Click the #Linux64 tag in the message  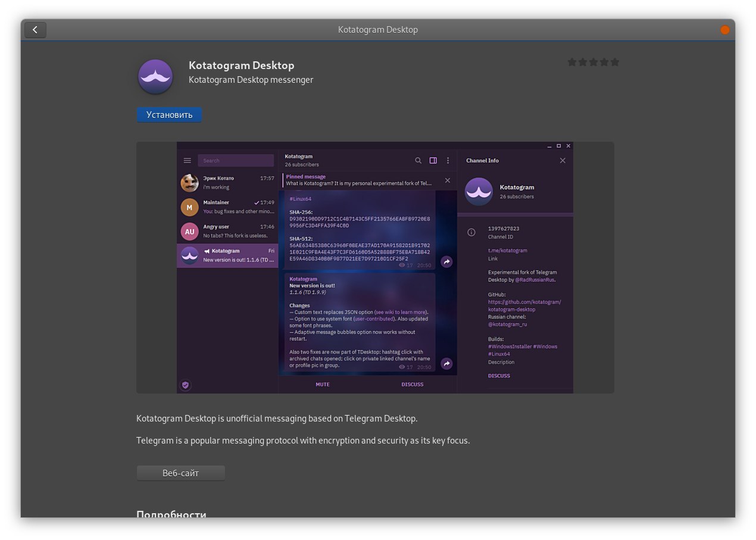click(300, 199)
